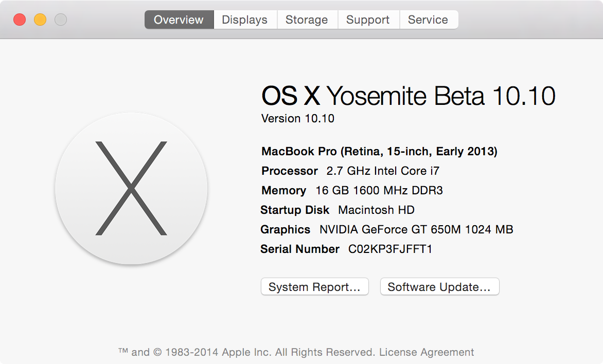This screenshot has width=603, height=364.
Task: Click the OS X Yosemite logo
Action: tap(131, 188)
